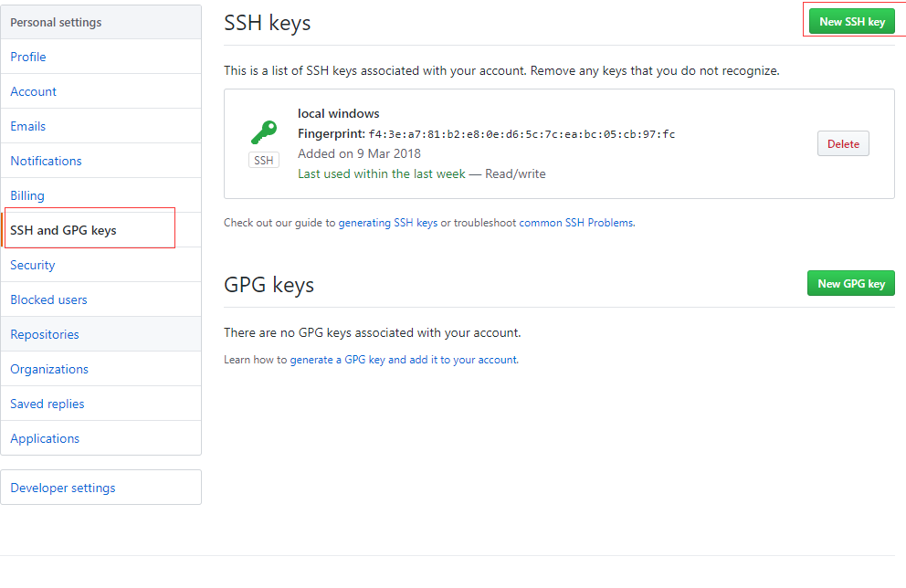Open the Profile settings page
This screenshot has height=588, width=906.
click(x=101, y=57)
